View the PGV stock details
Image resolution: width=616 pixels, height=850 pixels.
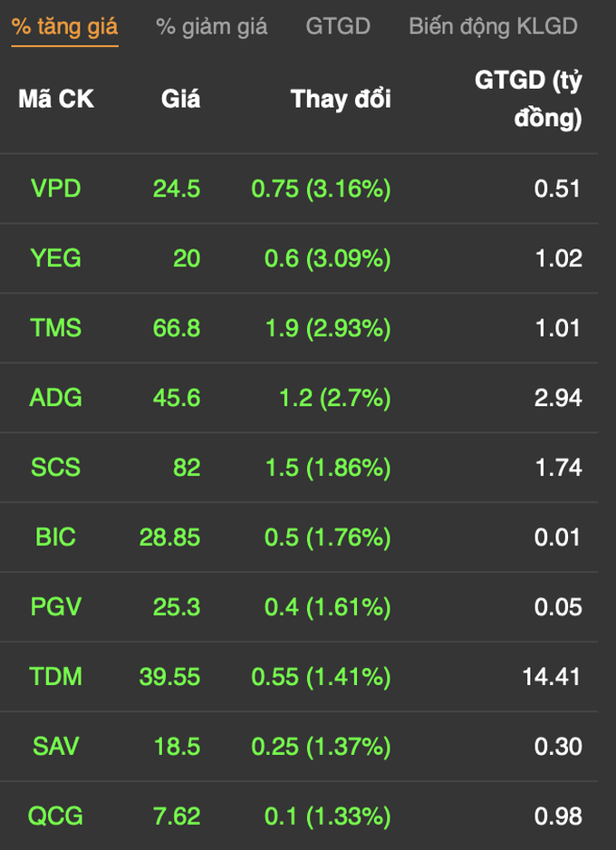(56, 606)
